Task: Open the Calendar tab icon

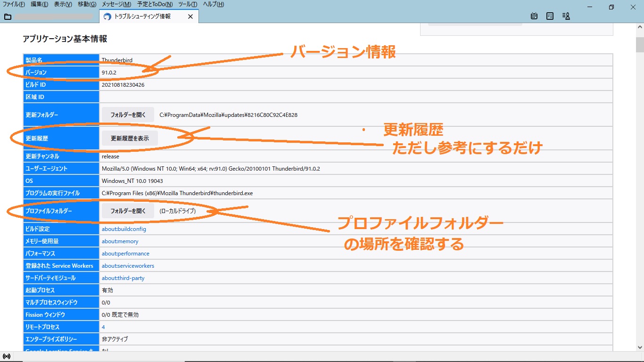Action: click(534, 16)
